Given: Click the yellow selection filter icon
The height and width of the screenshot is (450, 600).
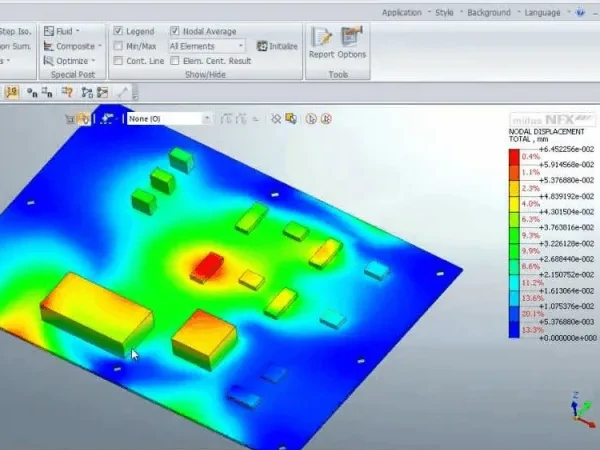Looking at the screenshot, I should click(291, 119).
